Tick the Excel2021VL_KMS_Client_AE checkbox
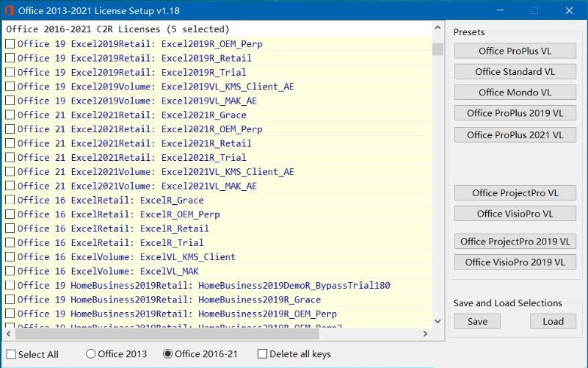The height and width of the screenshot is (368, 588). click(10, 172)
